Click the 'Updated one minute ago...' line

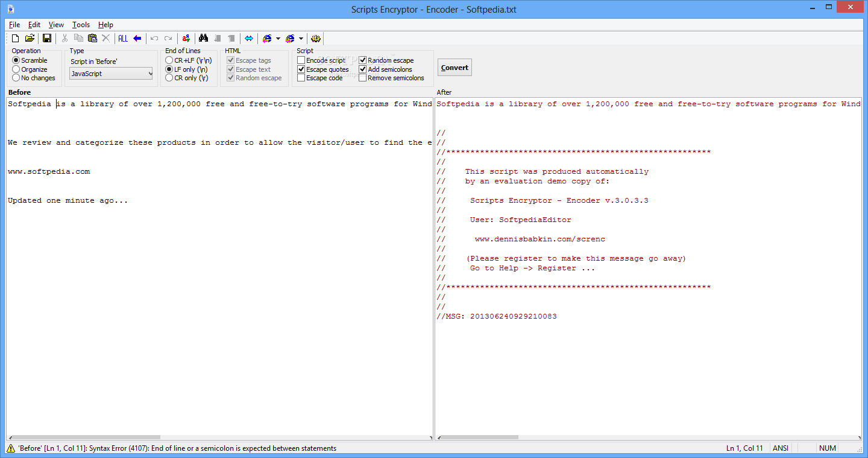(68, 200)
